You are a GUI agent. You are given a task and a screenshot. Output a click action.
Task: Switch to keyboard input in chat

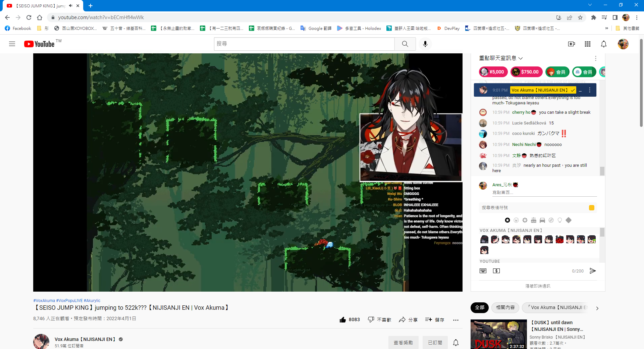(x=483, y=271)
